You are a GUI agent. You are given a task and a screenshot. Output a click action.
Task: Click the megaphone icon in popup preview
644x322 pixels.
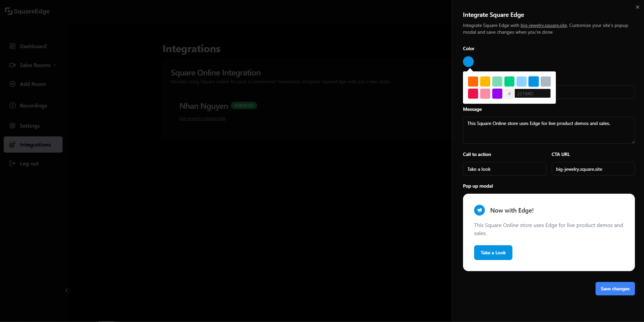pyautogui.click(x=479, y=210)
